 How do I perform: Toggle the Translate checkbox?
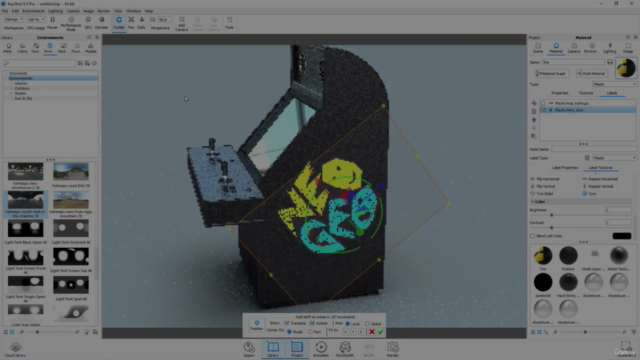[x=287, y=323]
